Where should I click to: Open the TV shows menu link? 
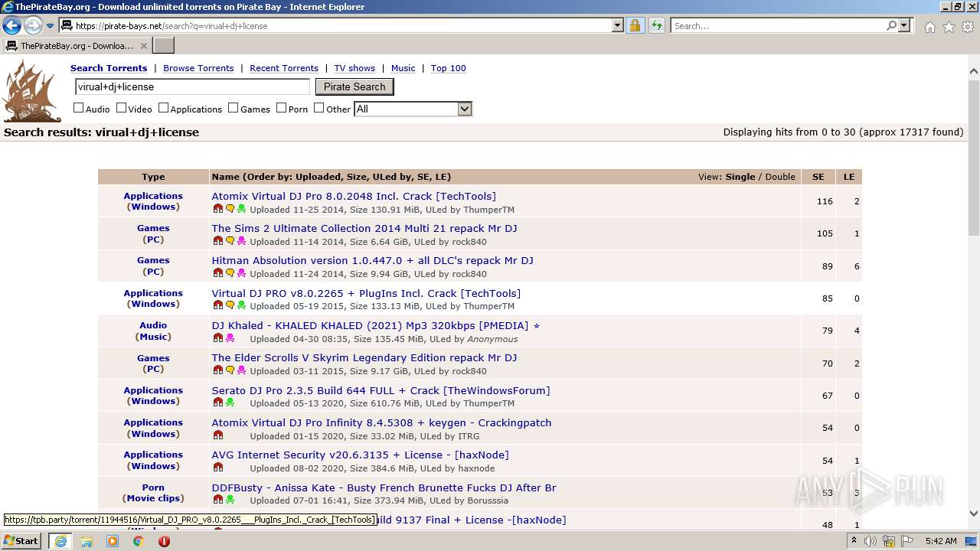(354, 68)
